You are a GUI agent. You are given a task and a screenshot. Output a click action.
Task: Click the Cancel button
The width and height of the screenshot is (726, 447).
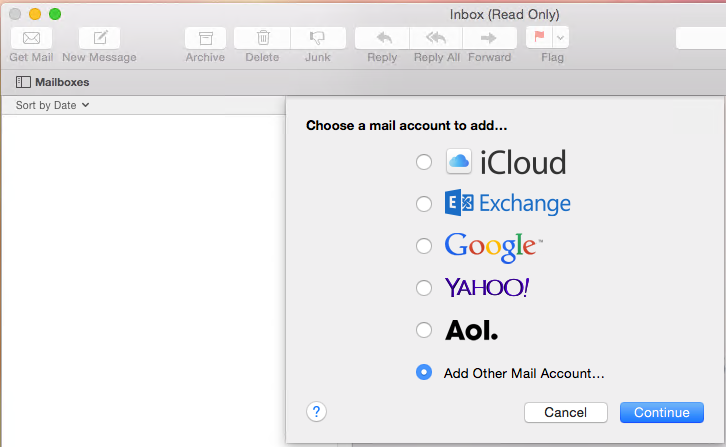566,412
